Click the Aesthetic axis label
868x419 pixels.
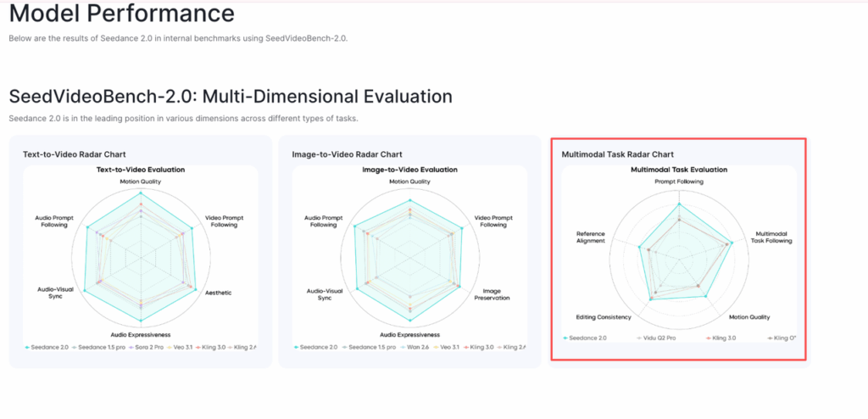[219, 293]
